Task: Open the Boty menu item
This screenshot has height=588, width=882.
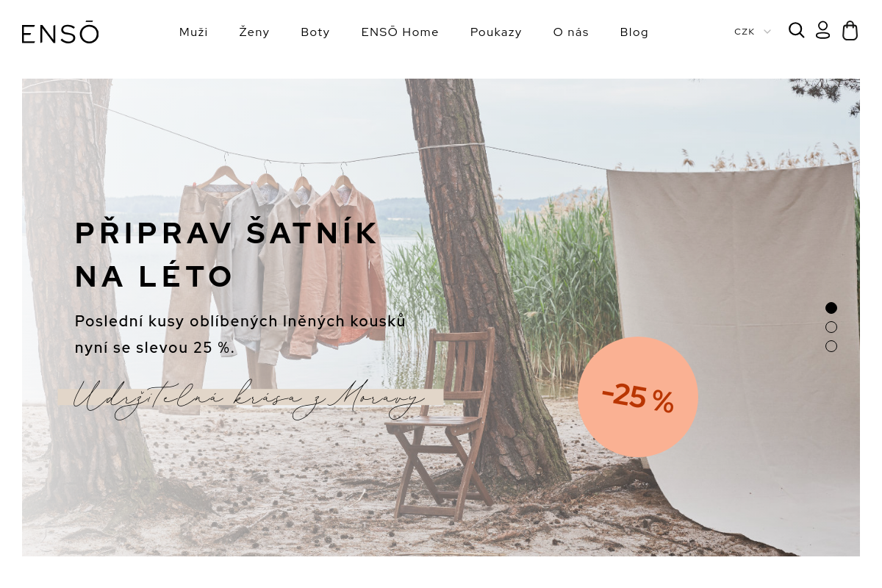Action: [x=315, y=32]
